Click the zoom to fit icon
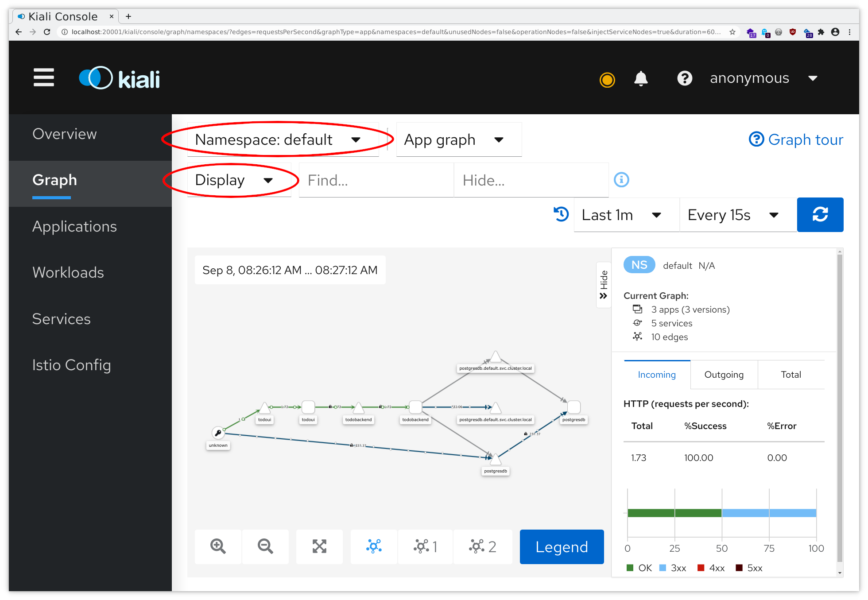 point(319,546)
